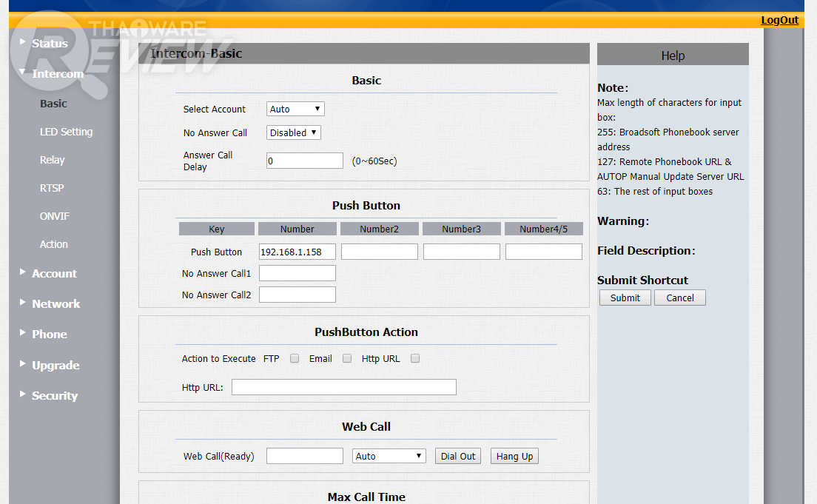Open the Select Account dropdown

295,109
